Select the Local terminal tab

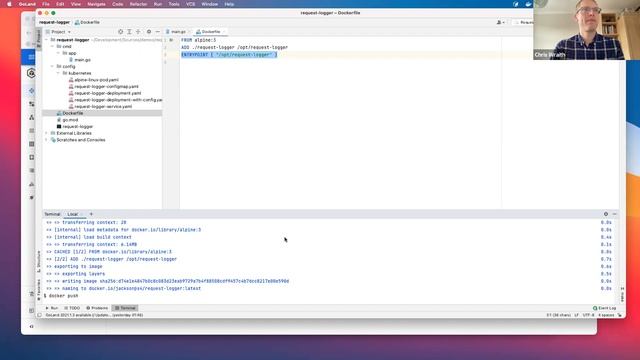coord(74,214)
